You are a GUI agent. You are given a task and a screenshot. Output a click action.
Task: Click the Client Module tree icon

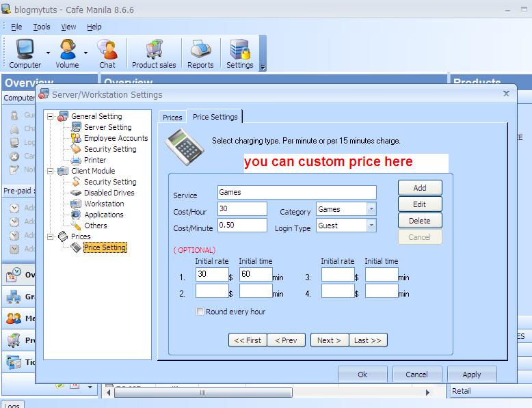[63, 171]
